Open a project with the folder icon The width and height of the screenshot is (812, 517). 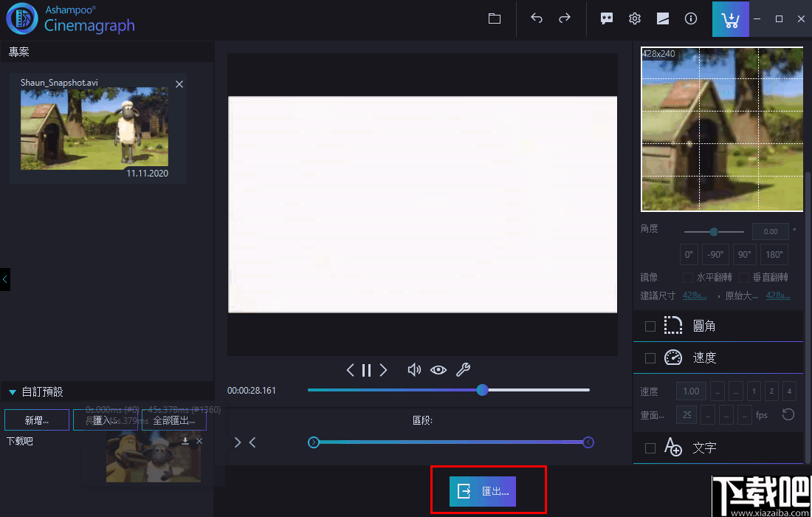tap(494, 18)
